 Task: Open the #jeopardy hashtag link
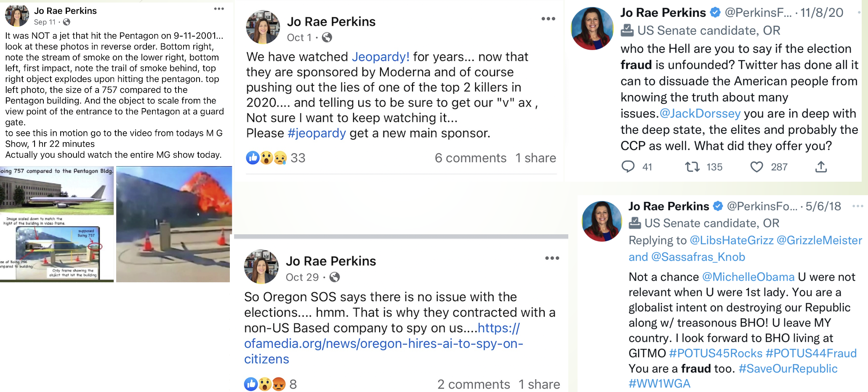(x=317, y=133)
